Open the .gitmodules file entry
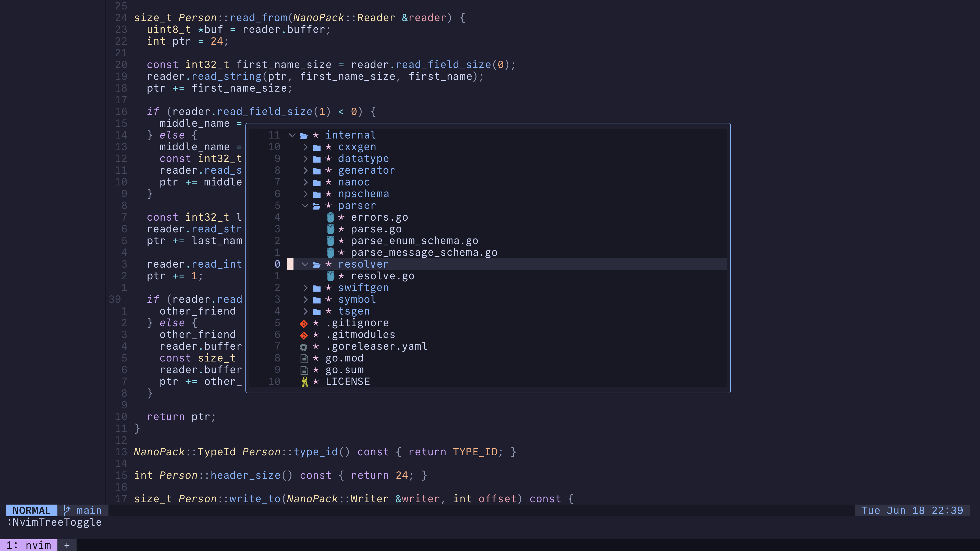Screen dimensions: 980x551 (x=360, y=335)
